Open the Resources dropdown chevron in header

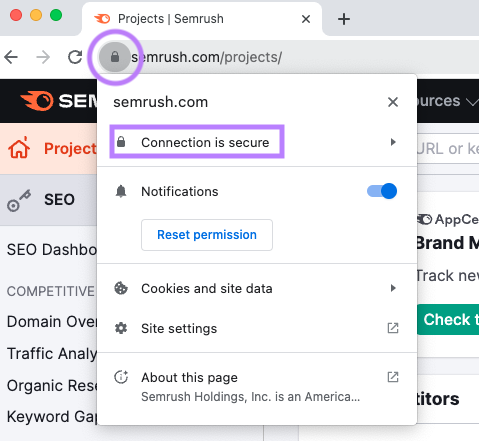(472, 102)
